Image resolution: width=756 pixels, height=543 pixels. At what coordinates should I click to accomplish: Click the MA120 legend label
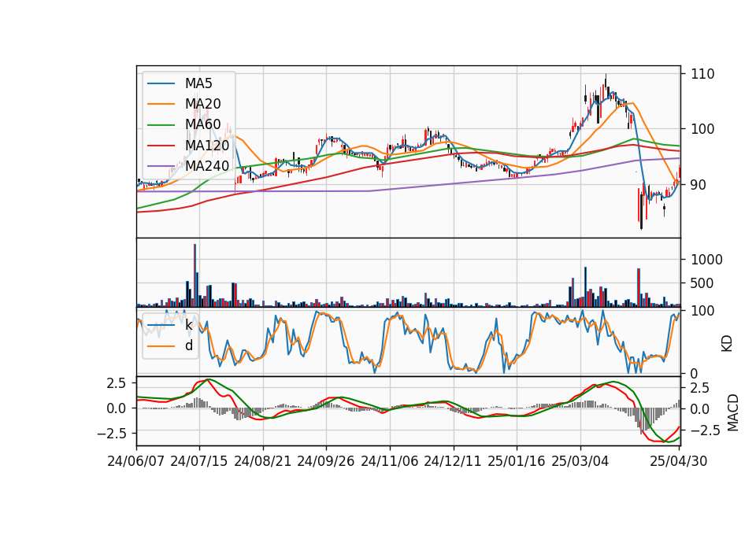coord(207,145)
